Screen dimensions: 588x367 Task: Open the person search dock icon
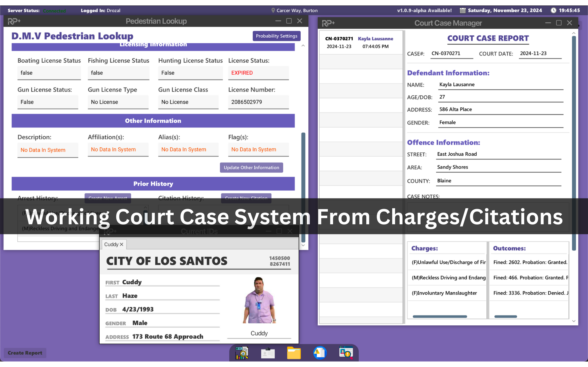tap(346, 353)
